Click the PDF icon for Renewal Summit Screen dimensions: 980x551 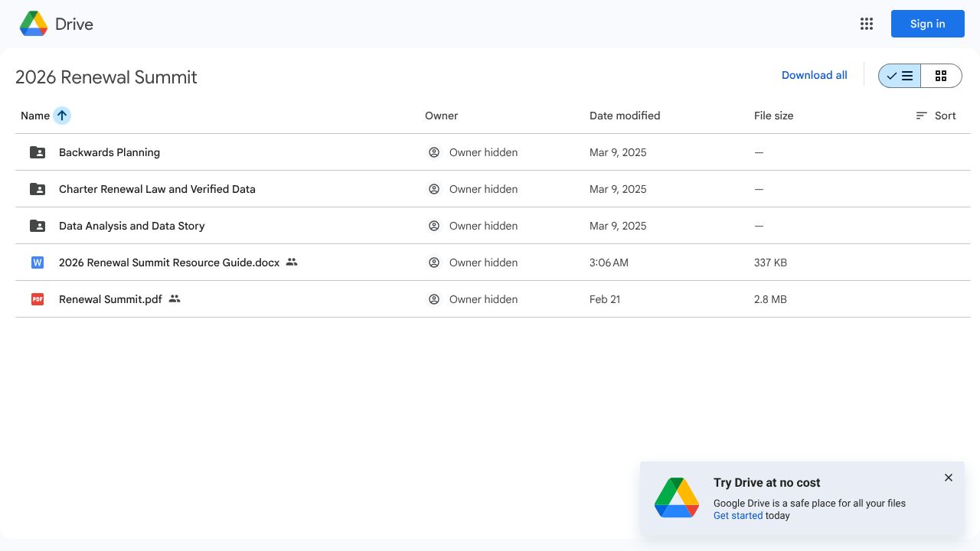(38, 299)
